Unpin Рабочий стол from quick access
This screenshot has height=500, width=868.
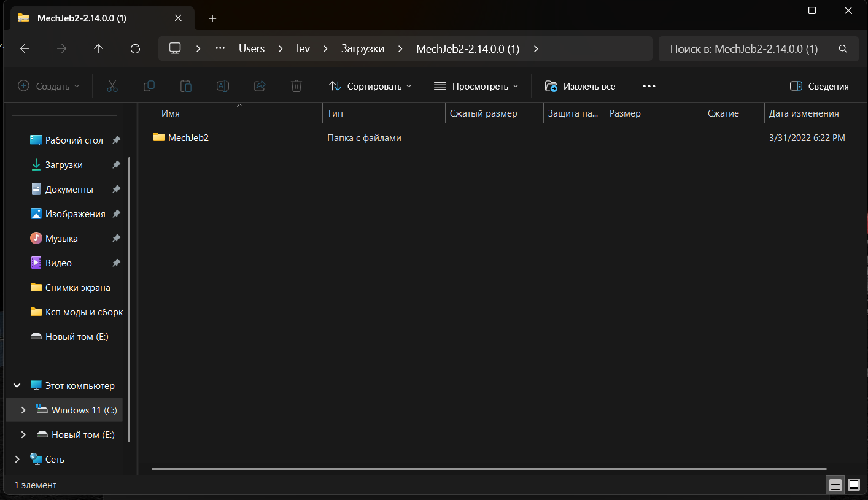(x=116, y=140)
